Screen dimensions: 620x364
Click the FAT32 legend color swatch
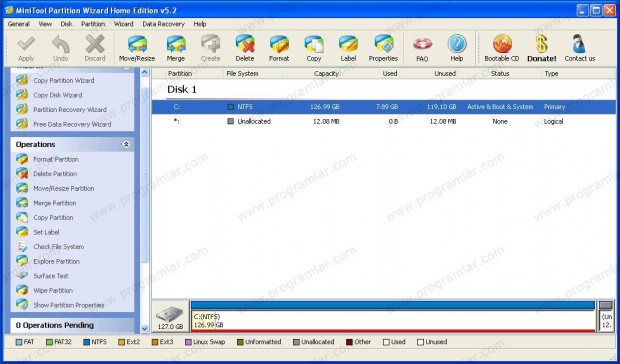(x=49, y=342)
